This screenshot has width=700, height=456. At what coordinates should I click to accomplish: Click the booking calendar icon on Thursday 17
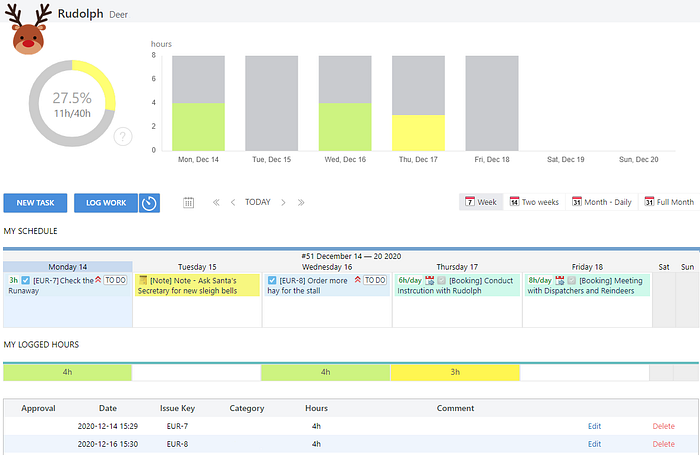click(x=429, y=280)
